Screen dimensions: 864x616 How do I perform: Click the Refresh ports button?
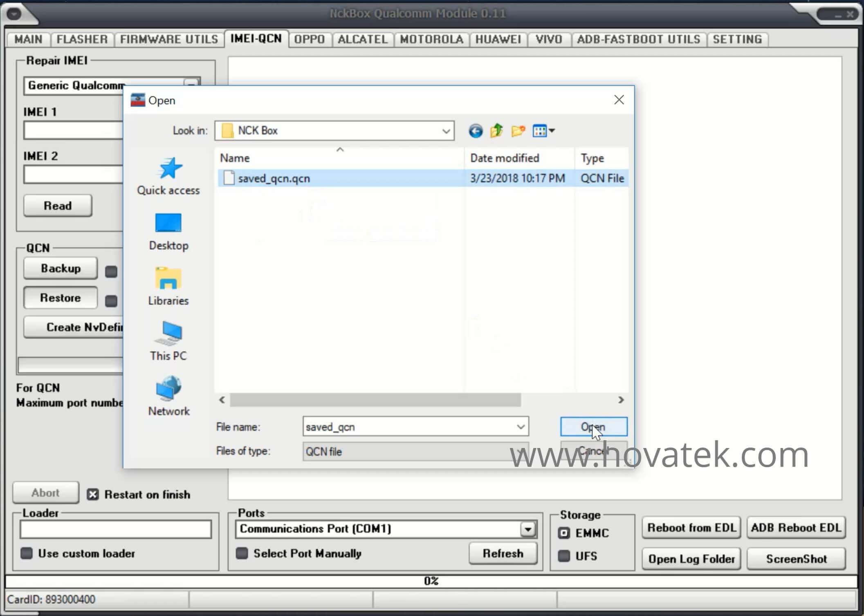point(503,553)
